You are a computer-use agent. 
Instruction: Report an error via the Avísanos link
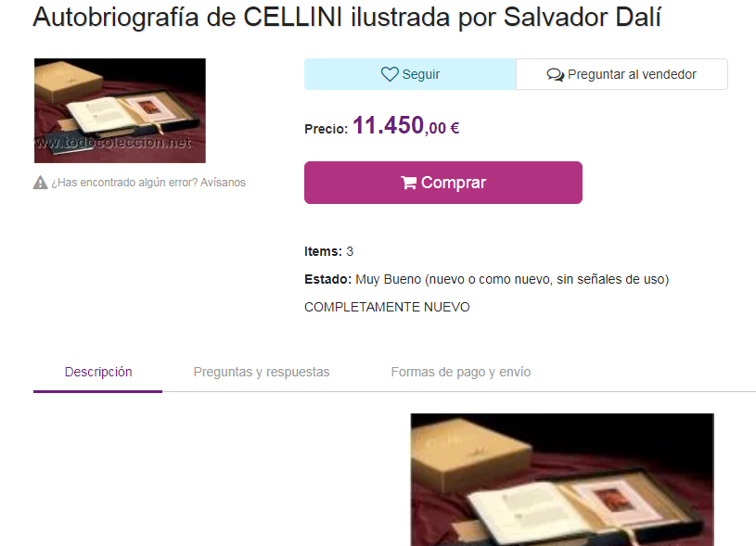223,183
